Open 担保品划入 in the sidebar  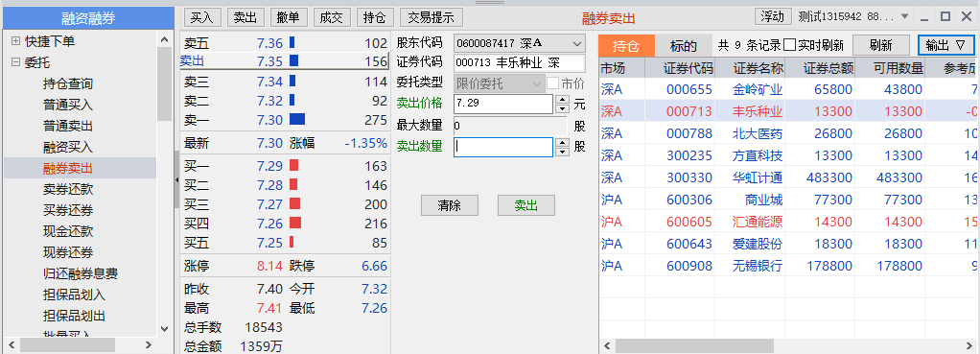point(75,295)
